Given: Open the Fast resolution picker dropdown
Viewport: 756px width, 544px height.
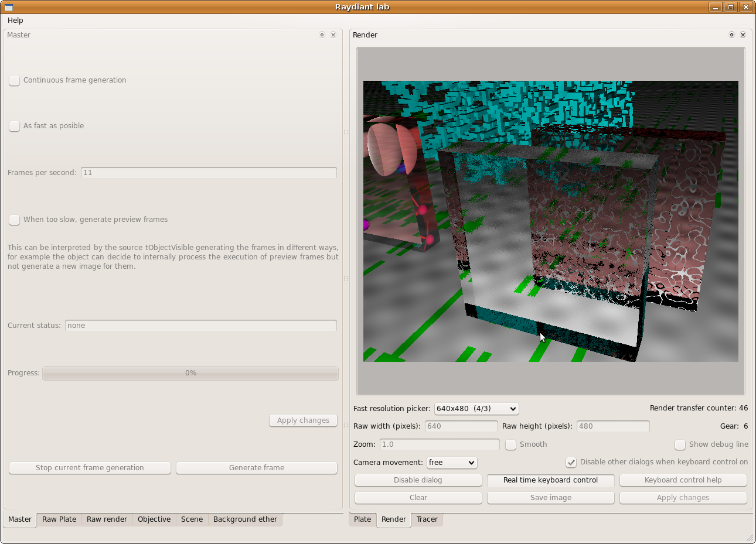Looking at the screenshot, I should (476, 409).
